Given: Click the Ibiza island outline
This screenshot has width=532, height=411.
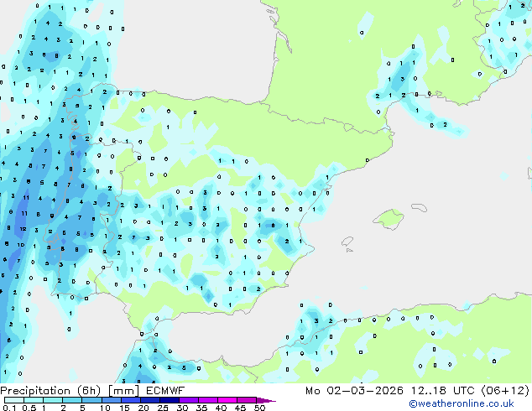Looking at the screenshot, I should (347, 242).
